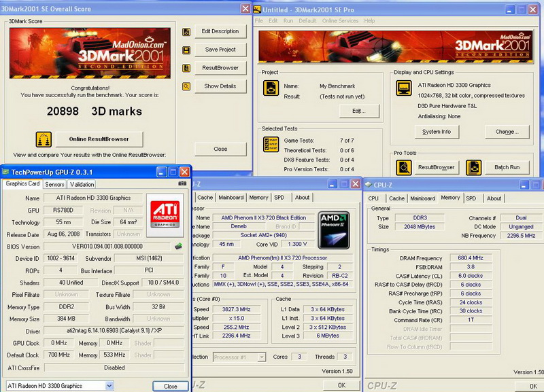Click the Selected Tests checklist icon
Image resolution: width=544 pixels, height=392 pixels.
(271, 145)
